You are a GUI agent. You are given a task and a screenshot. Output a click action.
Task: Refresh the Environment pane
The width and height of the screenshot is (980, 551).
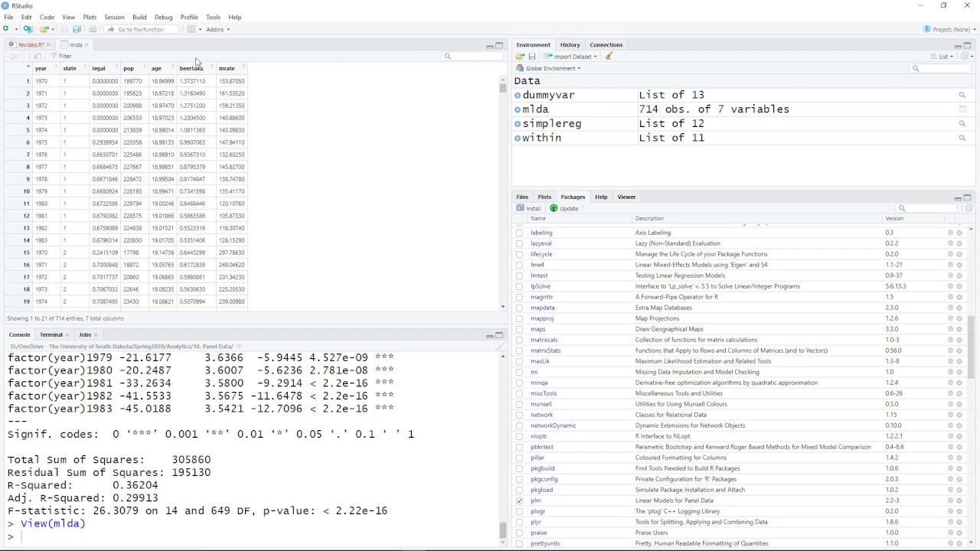(965, 56)
